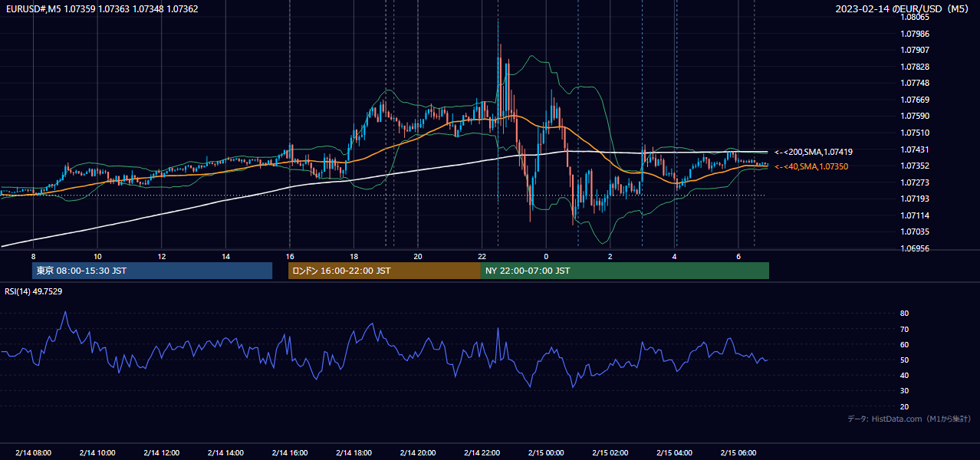Click price axis value 1.07748

pos(915,83)
